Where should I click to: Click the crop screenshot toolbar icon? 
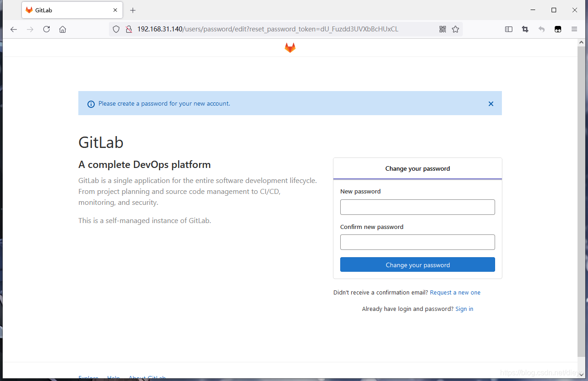pyautogui.click(x=525, y=29)
